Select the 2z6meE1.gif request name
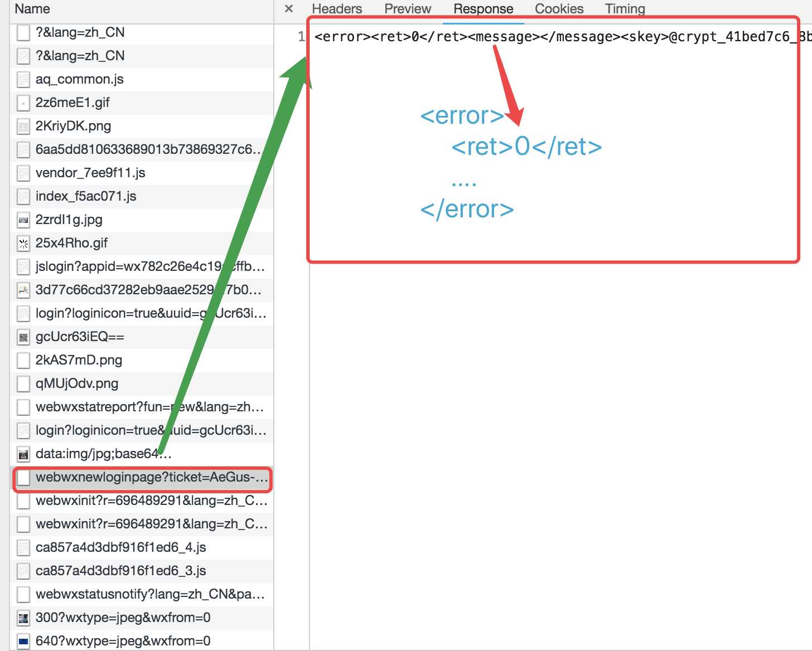This screenshot has width=812, height=651. point(72,103)
